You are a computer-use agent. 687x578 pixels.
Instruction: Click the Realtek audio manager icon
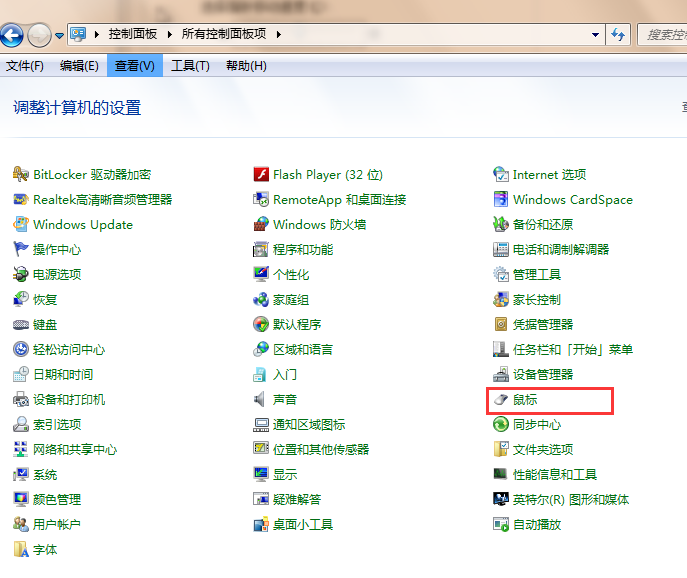pyautogui.click(x=21, y=199)
